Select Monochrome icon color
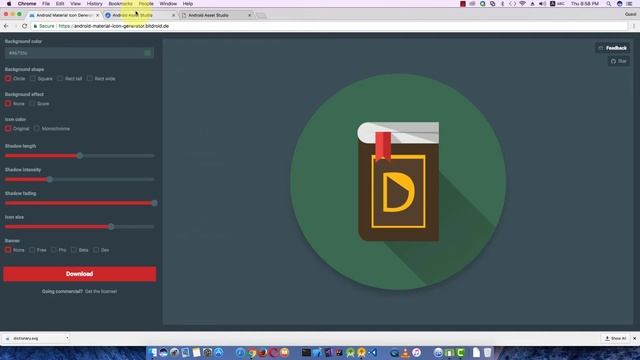 pos(37,129)
